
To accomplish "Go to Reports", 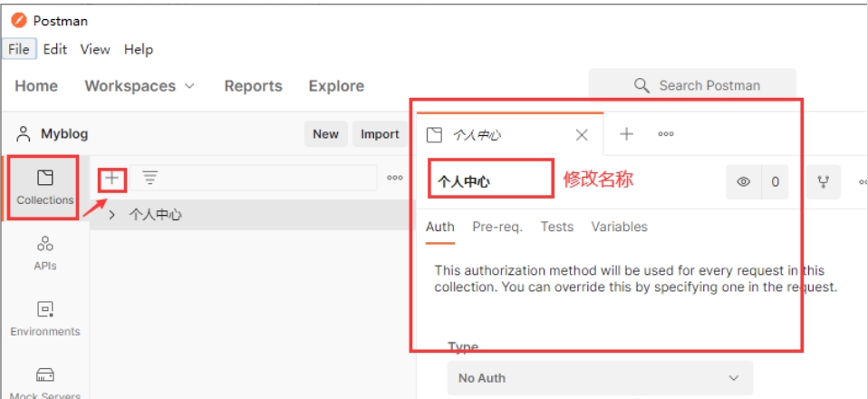I will click(253, 86).
